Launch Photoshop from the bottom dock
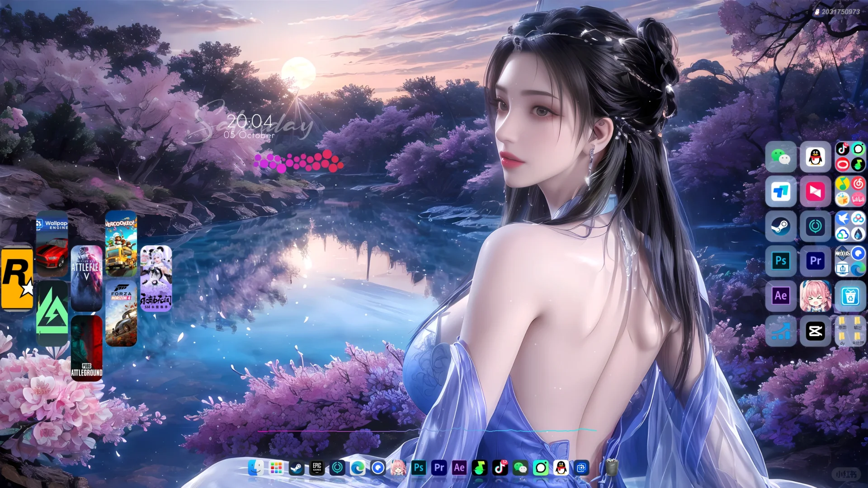The width and height of the screenshot is (868, 488). tap(419, 468)
